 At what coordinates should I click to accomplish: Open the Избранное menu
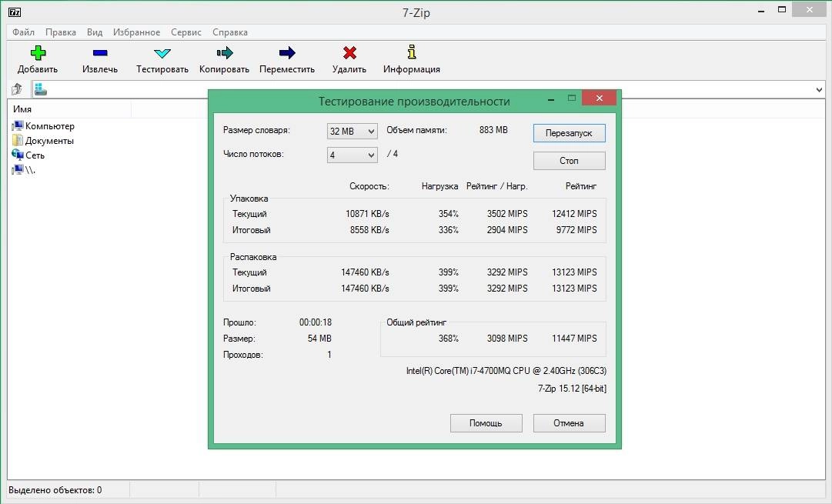coord(136,32)
